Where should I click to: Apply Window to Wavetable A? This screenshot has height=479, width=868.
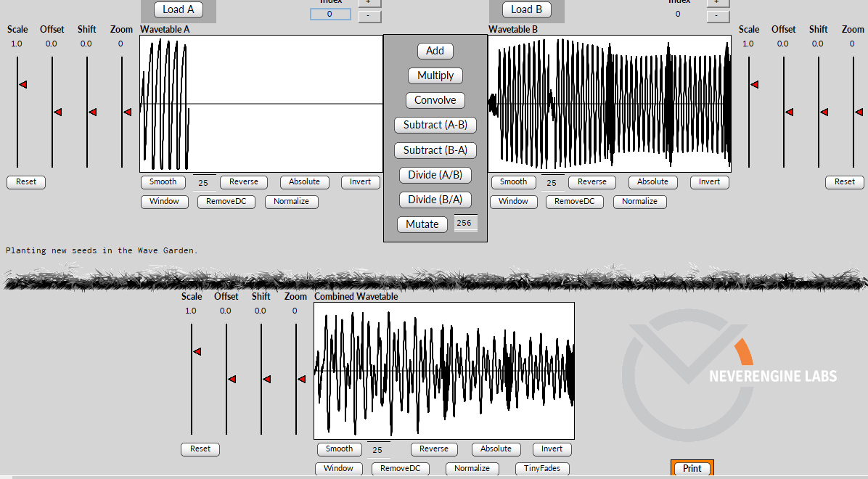[165, 202]
